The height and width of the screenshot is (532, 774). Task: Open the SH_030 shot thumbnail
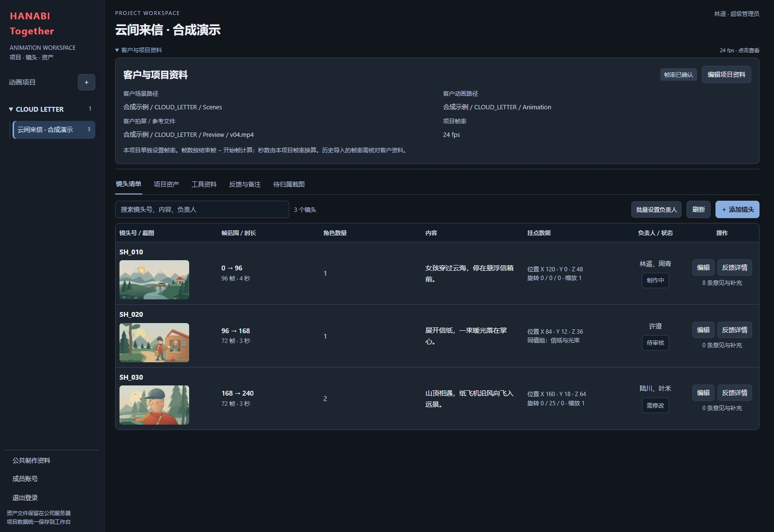154,405
